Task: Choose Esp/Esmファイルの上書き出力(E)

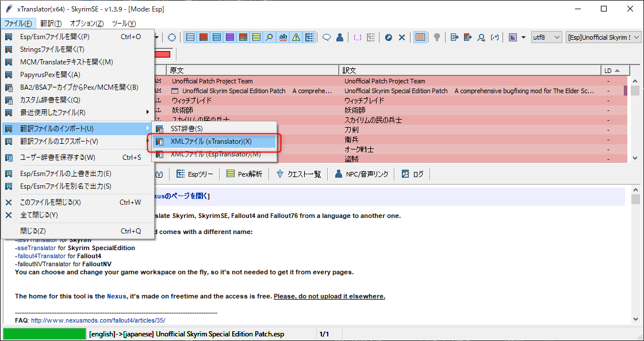Action: coord(78,174)
